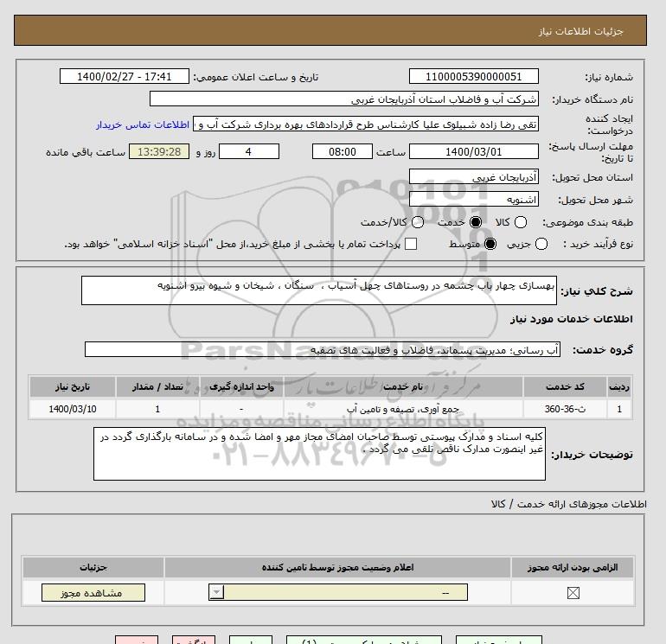
Task: Select the خدمت radio button
Action: [x=476, y=222]
